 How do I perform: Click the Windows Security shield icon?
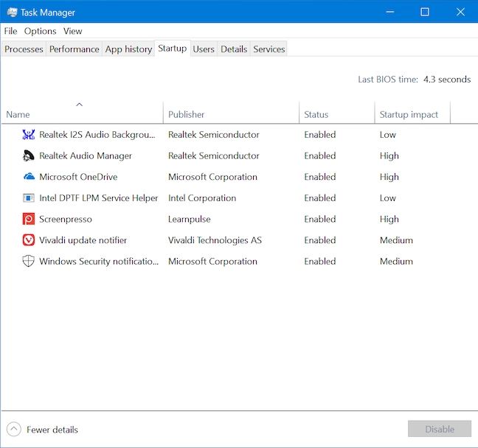(29, 261)
